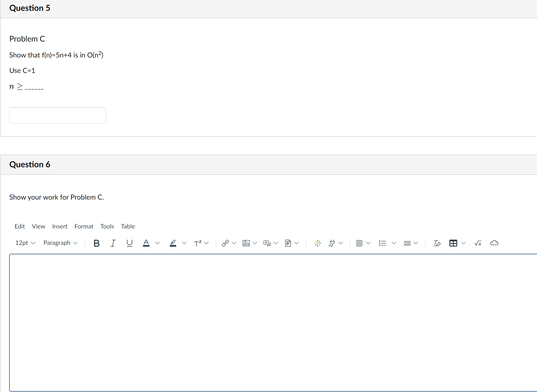Open the Format menu
Image resolution: width=537 pixels, height=392 pixels.
[84, 226]
